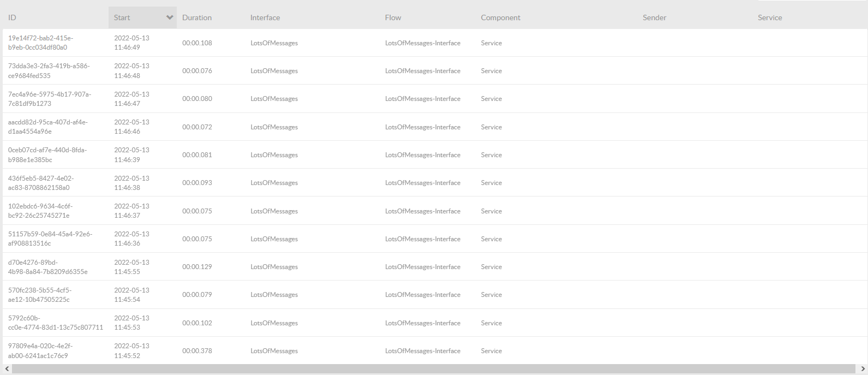Click the sort arrow in Start column
The image size is (868, 375).
point(170,17)
